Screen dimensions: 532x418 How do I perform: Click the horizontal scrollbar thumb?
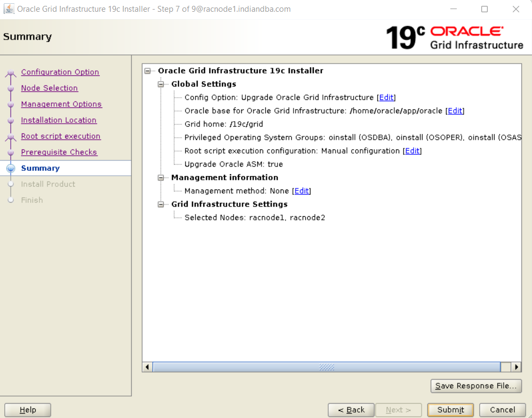(327, 367)
